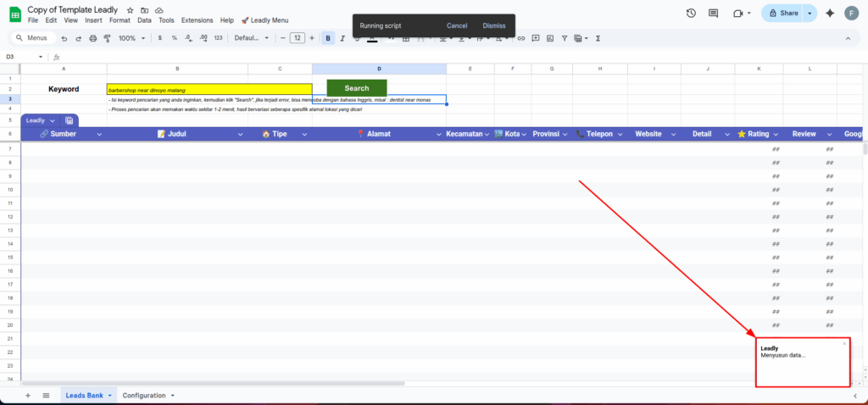Insert a link using toolbar icon
The image size is (868, 405).
coord(520,38)
